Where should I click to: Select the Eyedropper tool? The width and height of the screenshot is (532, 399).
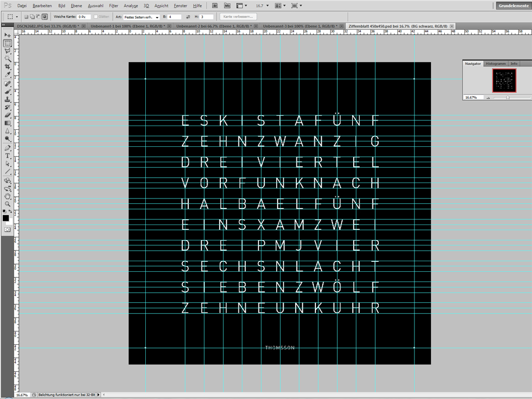point(7,75)
